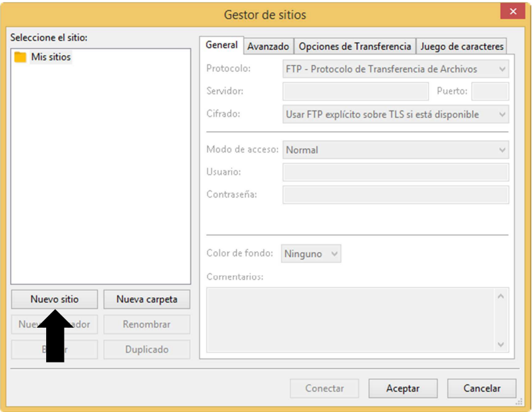This screenshot has height=412, width=532.
Task: Confirm with the Aceptar button
Action: [402, 389]
